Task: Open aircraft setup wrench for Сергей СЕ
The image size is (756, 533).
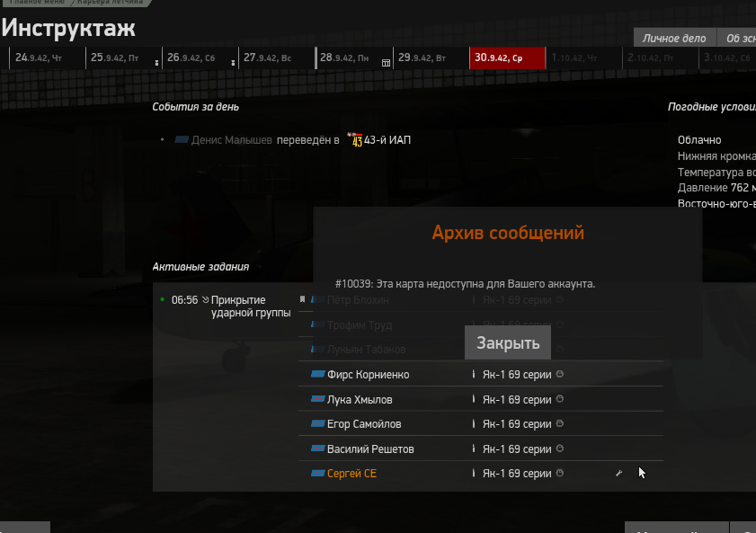Action: coord(618,474)
